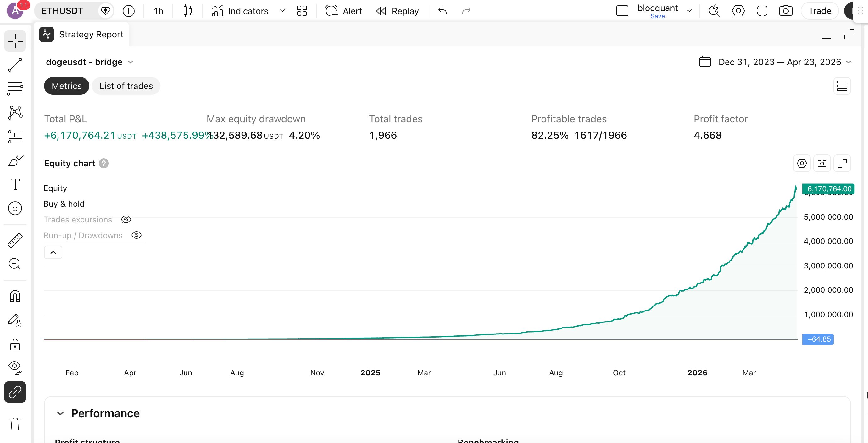Collapse the Performance section

click(61, 413)
